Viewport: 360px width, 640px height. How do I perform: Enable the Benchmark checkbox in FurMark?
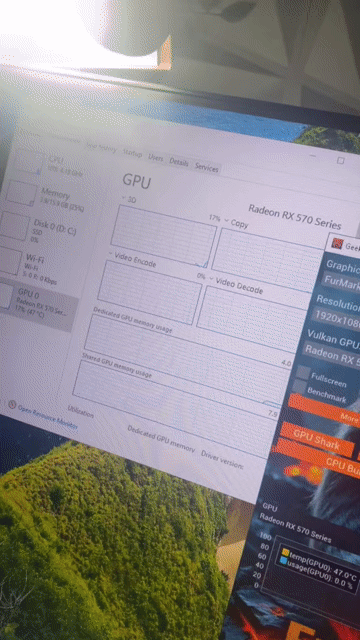click(300, 386)
